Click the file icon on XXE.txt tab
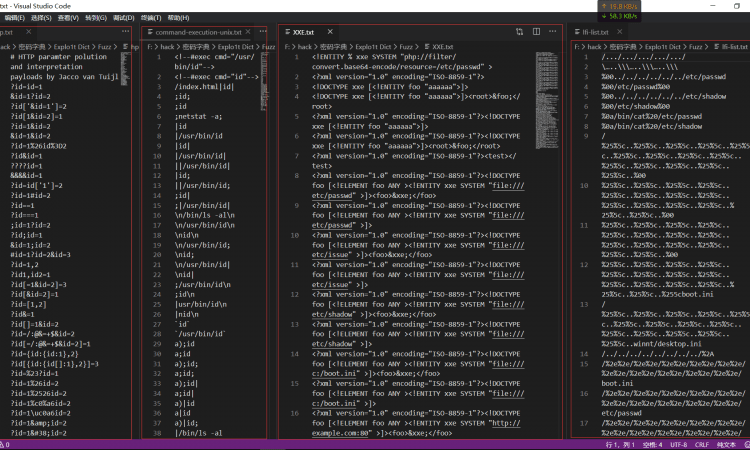Screen dimensions: 750x450 [287, 32]
